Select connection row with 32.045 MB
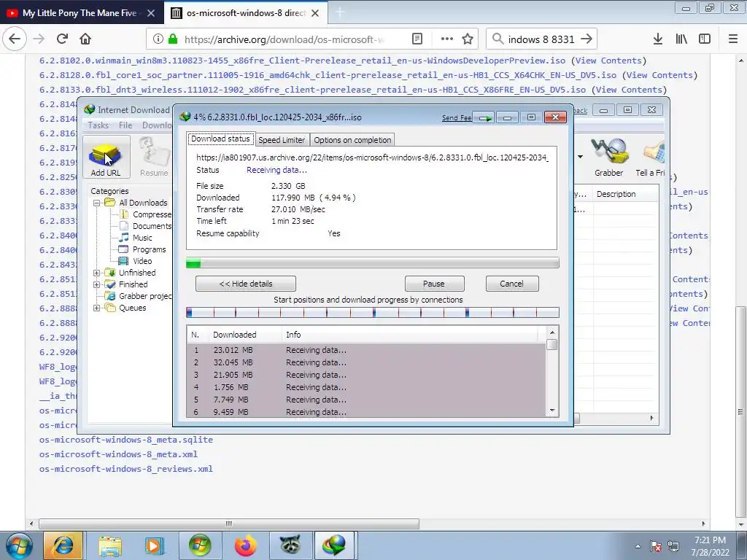Viewport: 747px width, 560px height. (366, 362)
